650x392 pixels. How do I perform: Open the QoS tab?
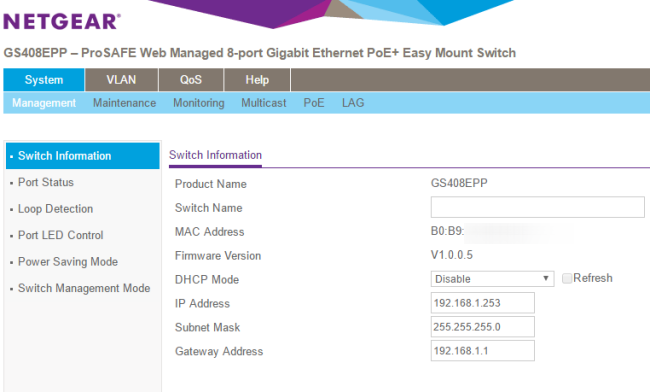191,80
